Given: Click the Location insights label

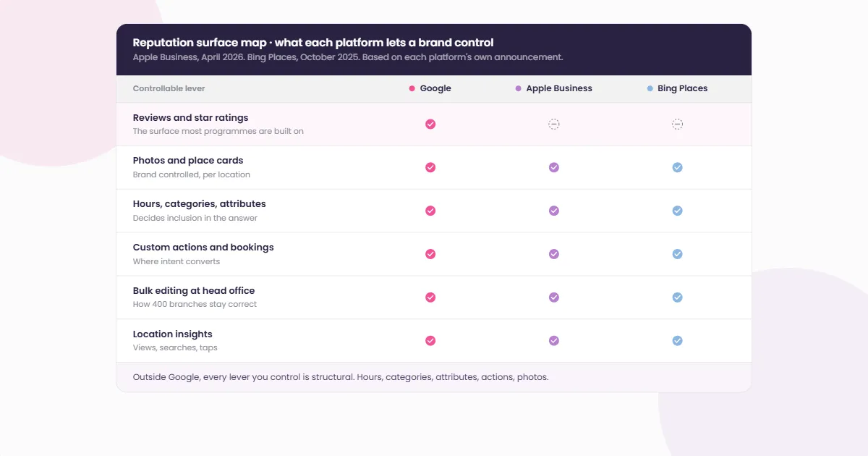Looking at the screenshot, I should click(x=173, y=334).
